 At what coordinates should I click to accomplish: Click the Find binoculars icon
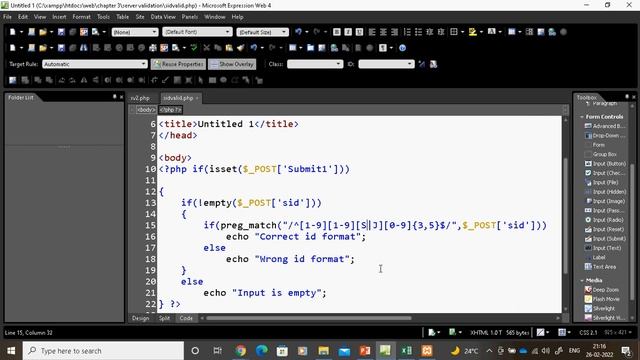(x=84, y=48)
